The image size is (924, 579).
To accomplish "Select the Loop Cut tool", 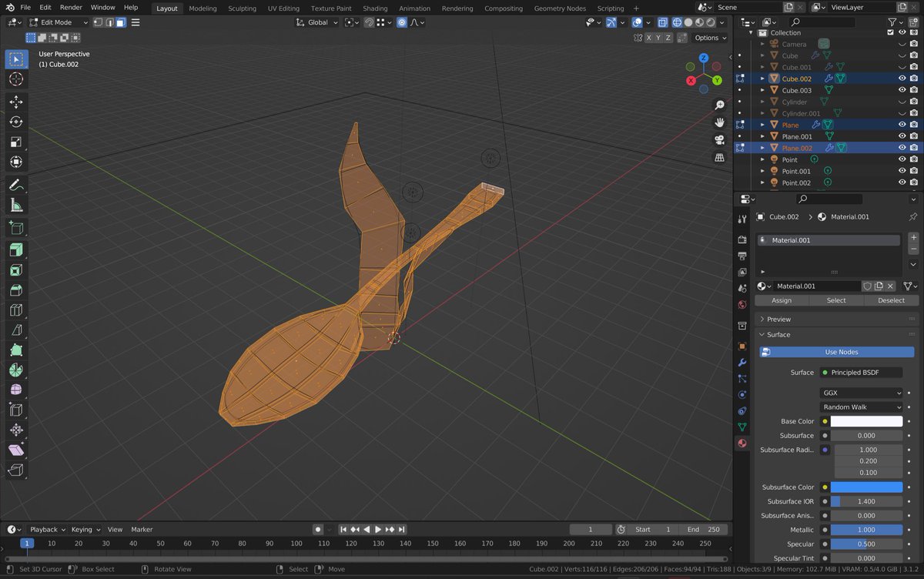I will [x=16, y=311].
